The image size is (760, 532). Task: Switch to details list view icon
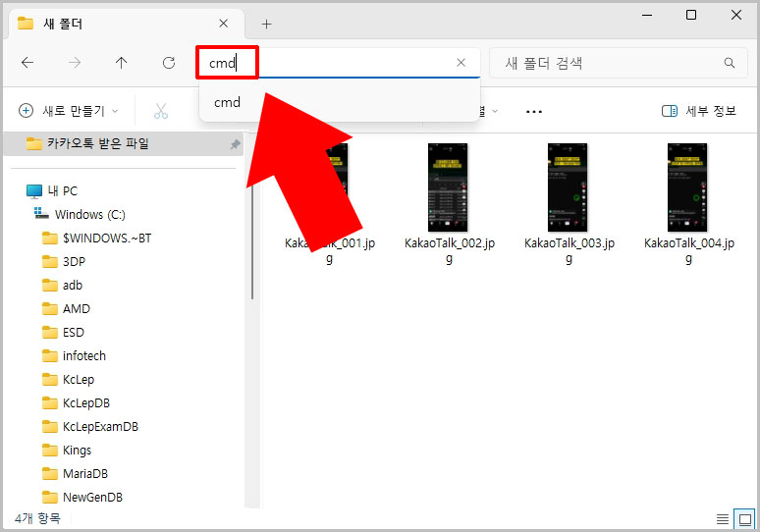pos(722,519)
